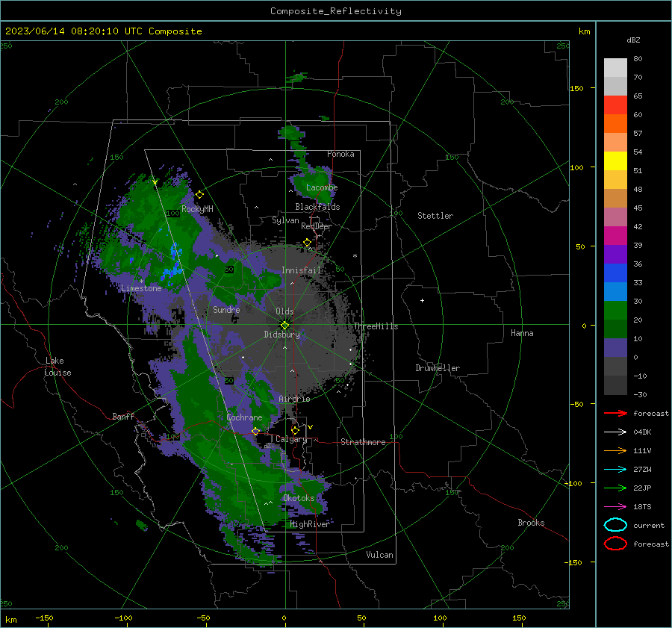This screenshot has width=672, height=628.
Task: Click the Stettler city label
Action: pyautogui.click(x=435, y=216)
